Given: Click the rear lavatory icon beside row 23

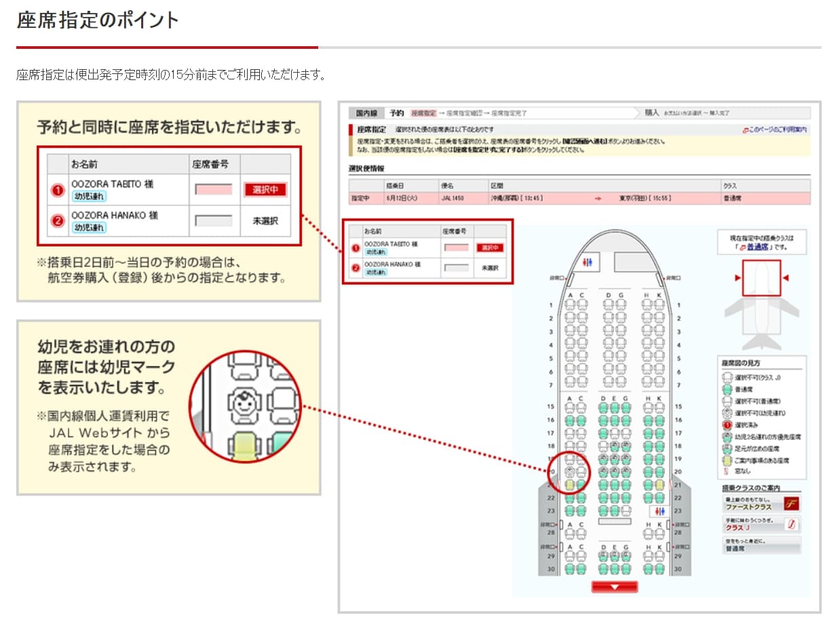Looking at the screenshot, I should pyautogui.click(x=660, y=511).
